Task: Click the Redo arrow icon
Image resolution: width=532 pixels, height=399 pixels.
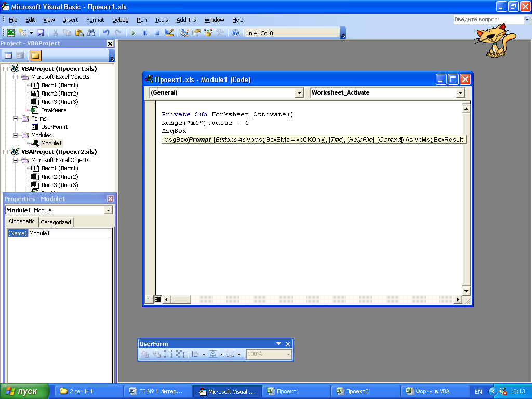Action: [x=118, y=33]
